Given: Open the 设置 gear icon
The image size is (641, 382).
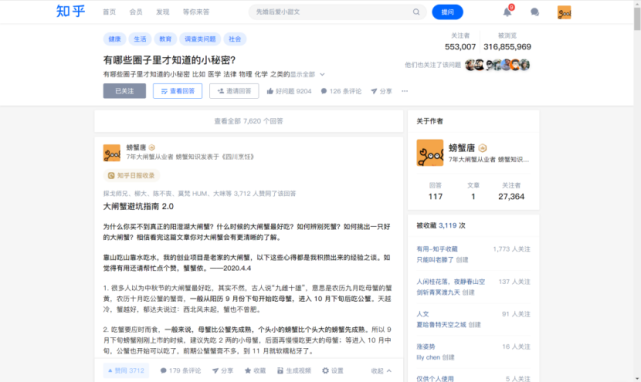Looking at the screenshot, I should (x=325, y=371).
